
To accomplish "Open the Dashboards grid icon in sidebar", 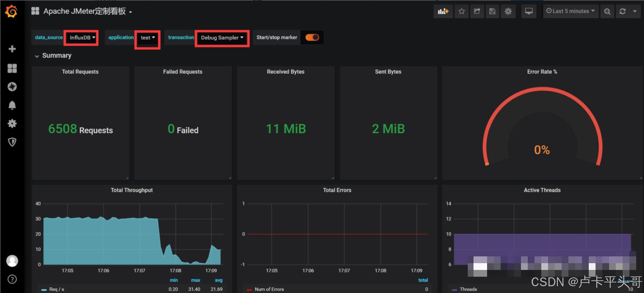I will pos(12,69).
